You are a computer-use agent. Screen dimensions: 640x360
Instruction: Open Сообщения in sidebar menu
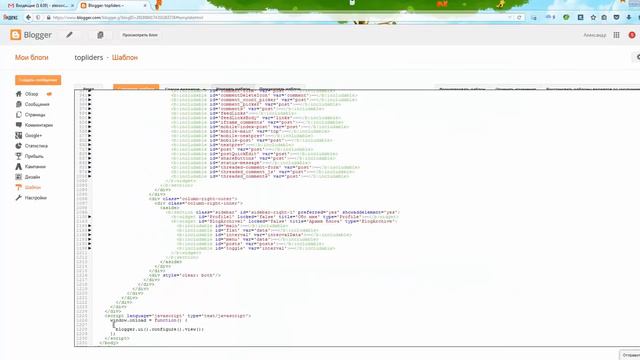pos(37,104)
